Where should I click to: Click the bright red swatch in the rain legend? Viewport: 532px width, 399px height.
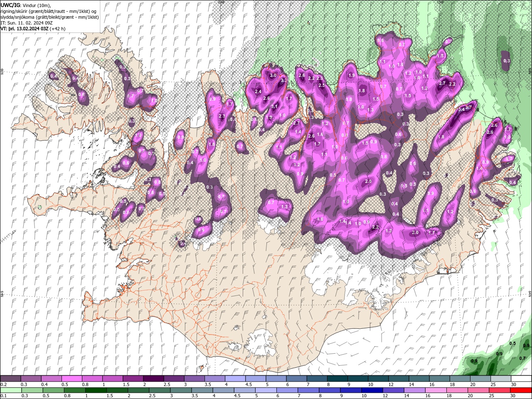[x=521, y=390]
